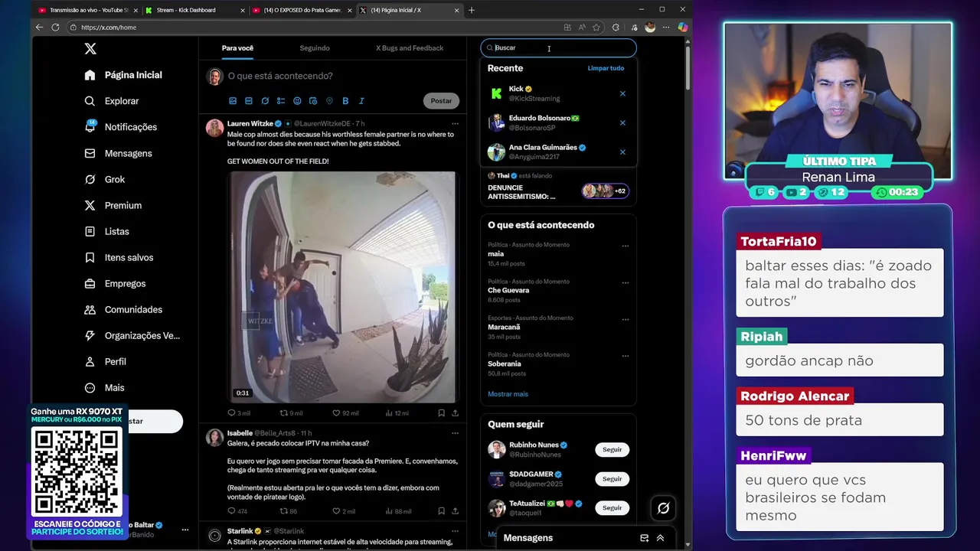Switch to the Seguindo tab
Viewport: 980px width, 551px height.
[x=315, y=48]
